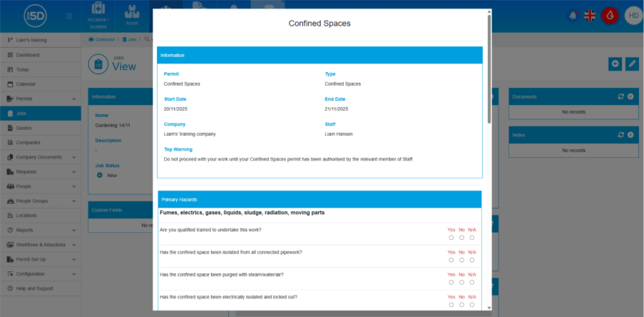Select No for electrically isolated question

pyautogui.click(x=461, y=305)
